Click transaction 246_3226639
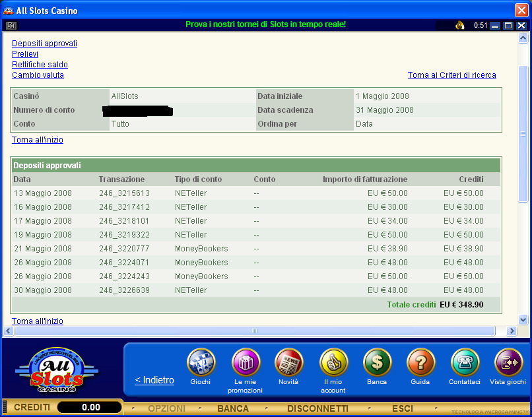This screenshot has width=532, height=417. (124, 290)
